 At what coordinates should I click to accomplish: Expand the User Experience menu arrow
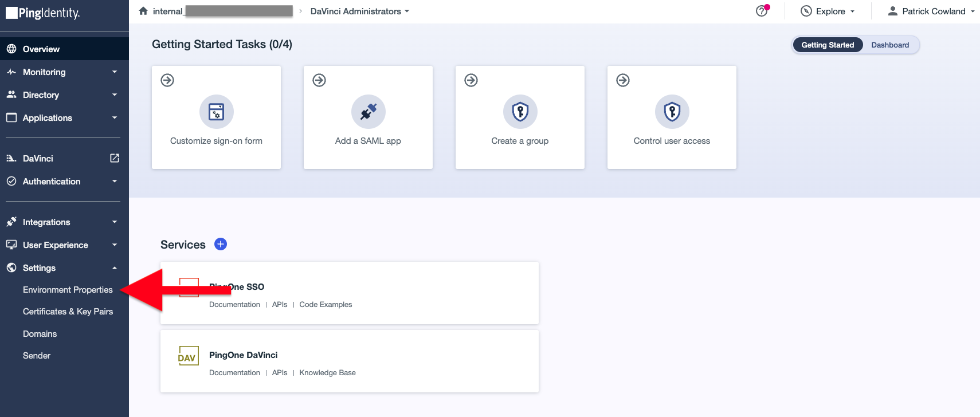point(115,245)
